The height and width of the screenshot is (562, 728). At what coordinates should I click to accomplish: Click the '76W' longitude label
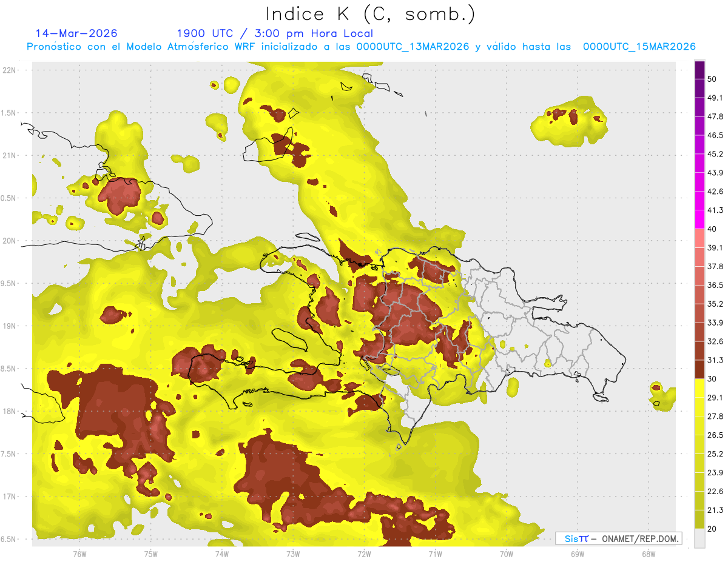coord(79,554)
